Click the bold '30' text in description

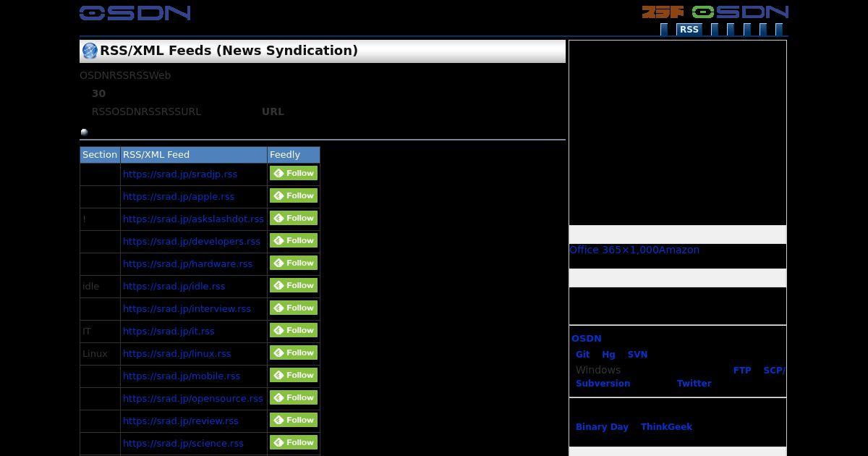pos(98,93)
